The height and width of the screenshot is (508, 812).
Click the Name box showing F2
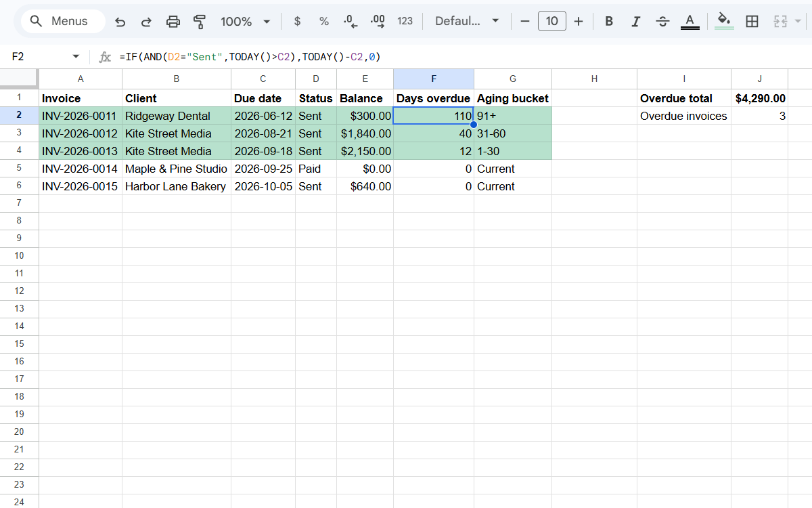coord(37,57)
